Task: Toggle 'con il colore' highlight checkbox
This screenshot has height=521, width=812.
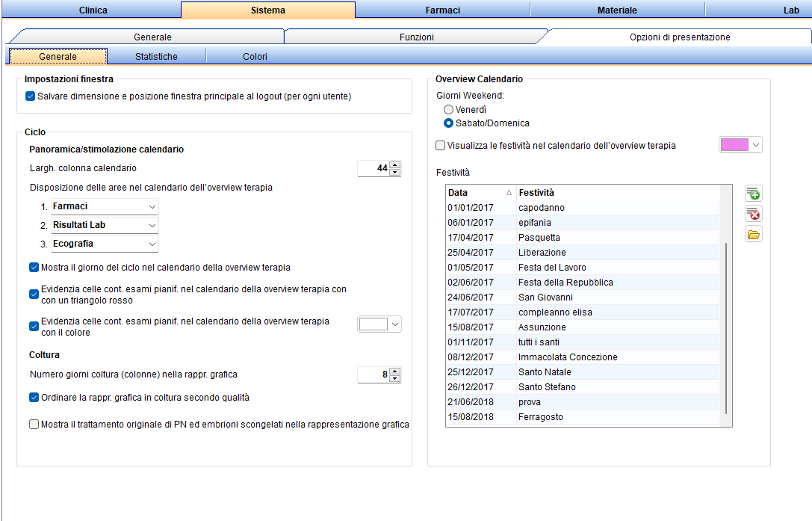Action: point(34,327)
